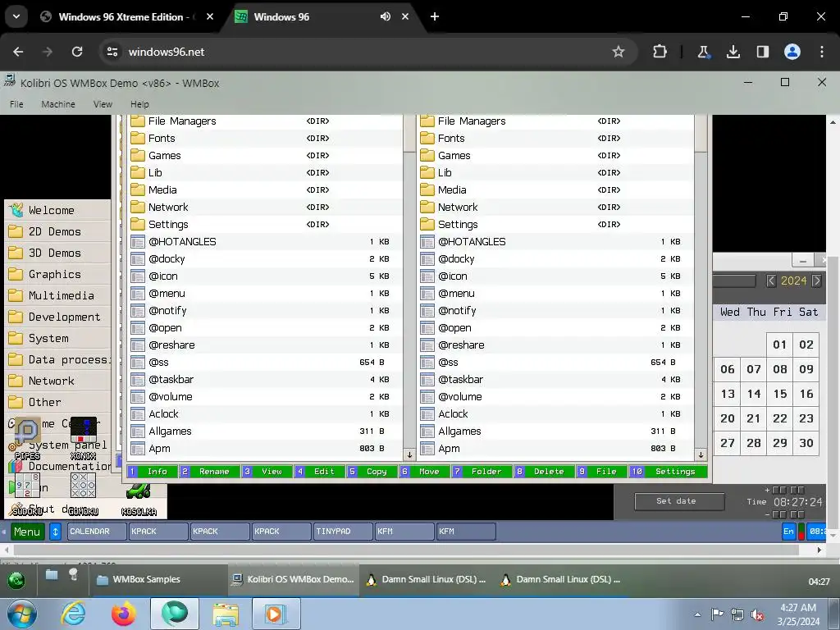
Task: Click the Copy function button
Action: click(x=372, y=472)
